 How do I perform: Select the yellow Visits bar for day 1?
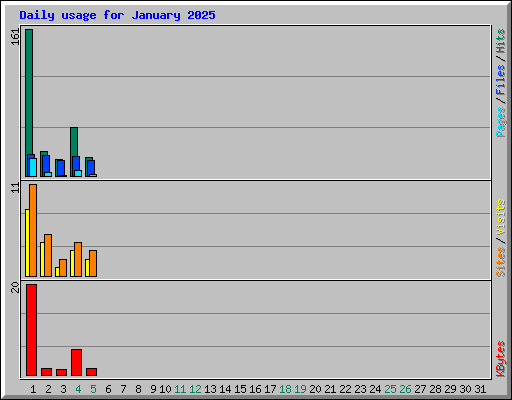tap(27, 243)
